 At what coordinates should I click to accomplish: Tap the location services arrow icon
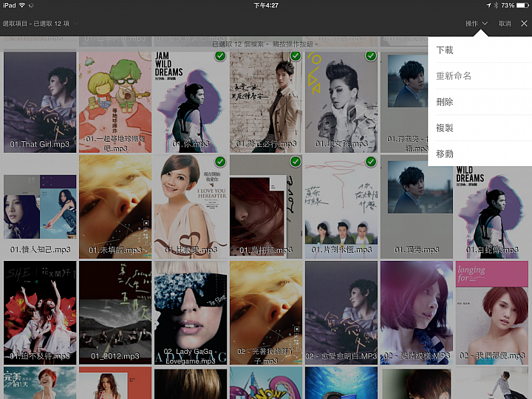[x=488, y=5]
